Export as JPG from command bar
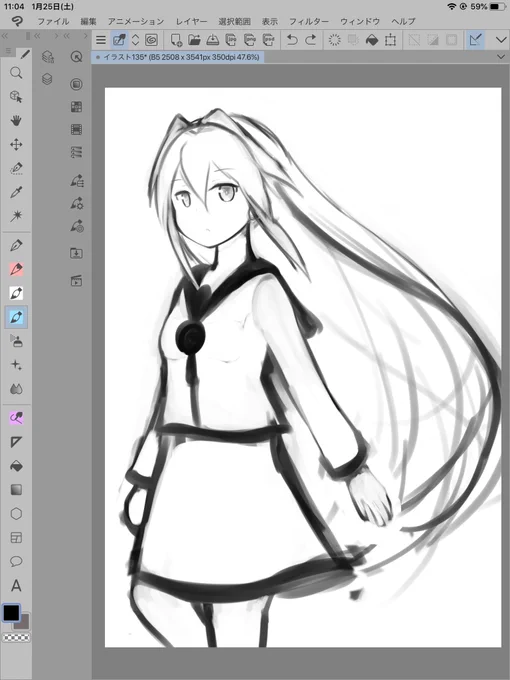510x680 pixels. (x=231, y=40)
